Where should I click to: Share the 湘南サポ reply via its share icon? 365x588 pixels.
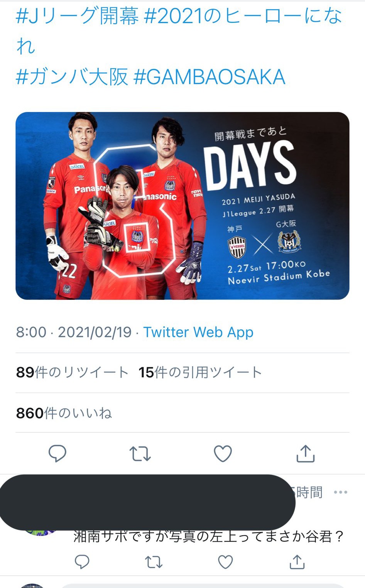[x=297, y=562]
